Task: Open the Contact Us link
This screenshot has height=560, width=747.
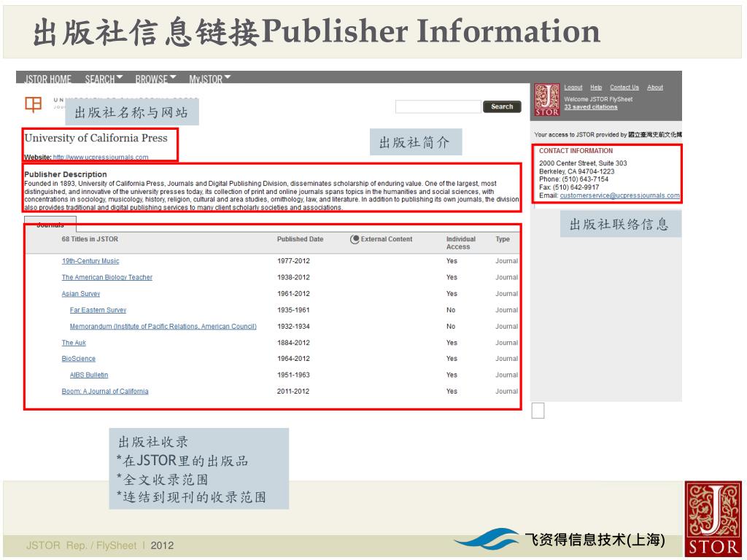Action: (x=624, y=87)
